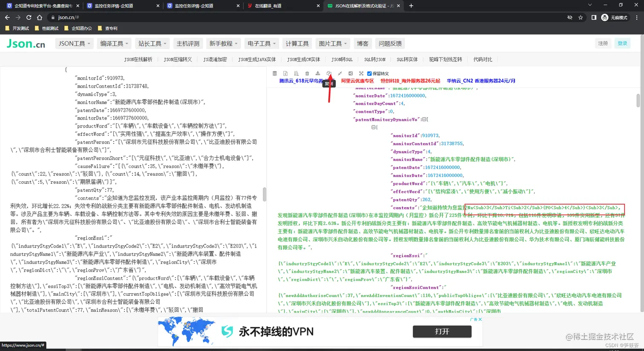
Task: Collapse the patentMonitoryDynamicVo array node
Action: coord(423,120)
